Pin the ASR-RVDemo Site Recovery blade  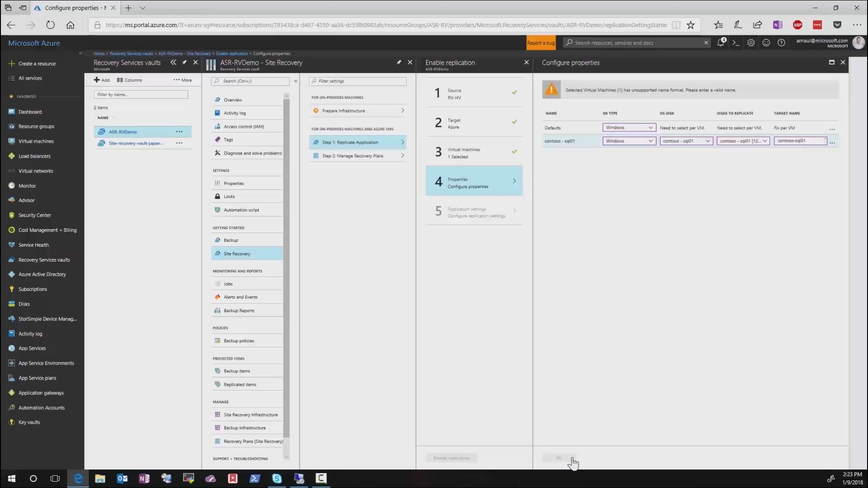tap(399, 62)
